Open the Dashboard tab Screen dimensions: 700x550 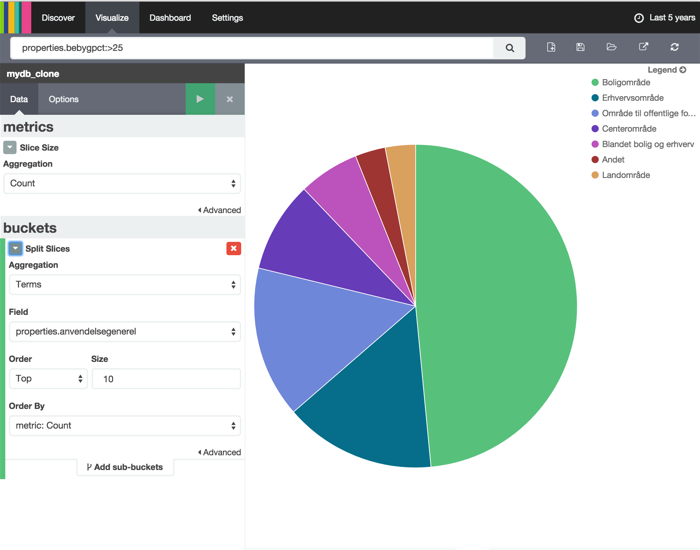pyautogui.click(x=170, y=18)
